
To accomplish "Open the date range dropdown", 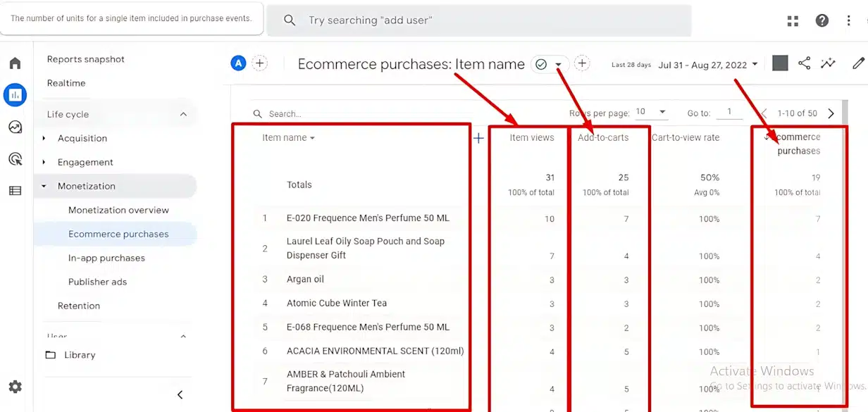I will (x=708, y=65).
